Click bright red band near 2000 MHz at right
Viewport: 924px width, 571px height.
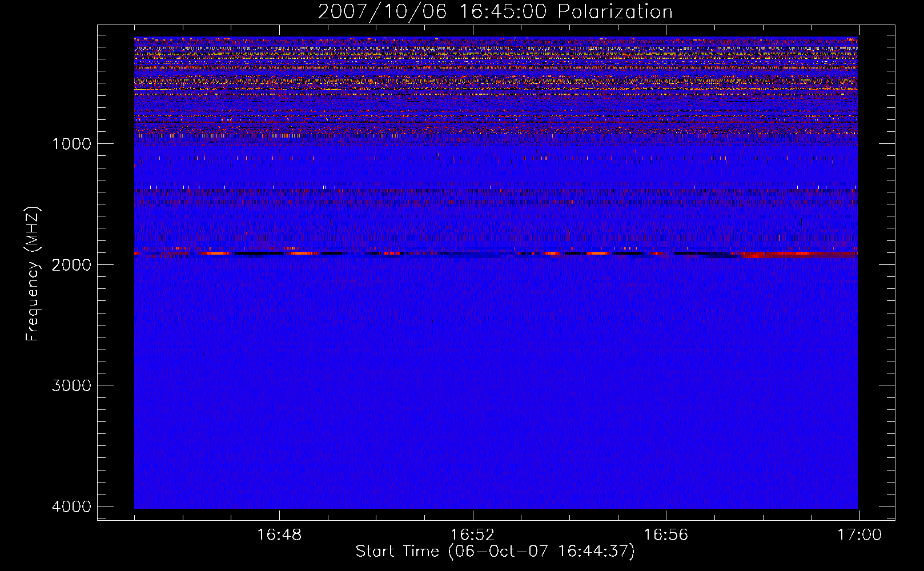point(800,254)
